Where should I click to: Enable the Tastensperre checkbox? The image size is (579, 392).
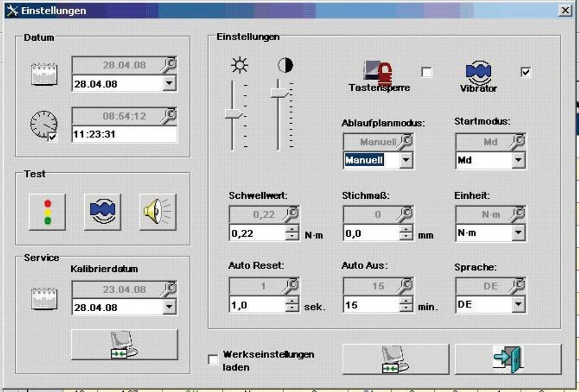426,72
